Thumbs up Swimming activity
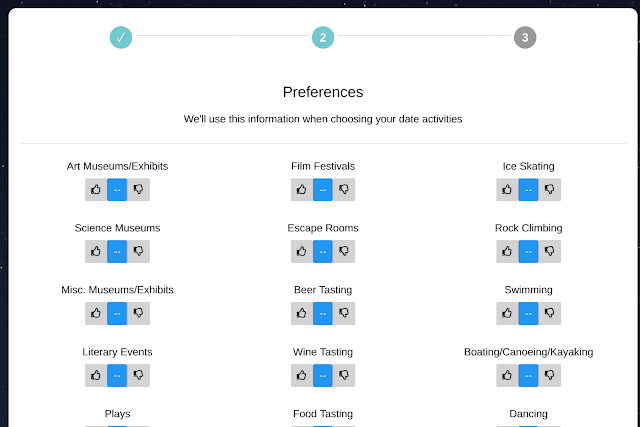 pos(507,313)
